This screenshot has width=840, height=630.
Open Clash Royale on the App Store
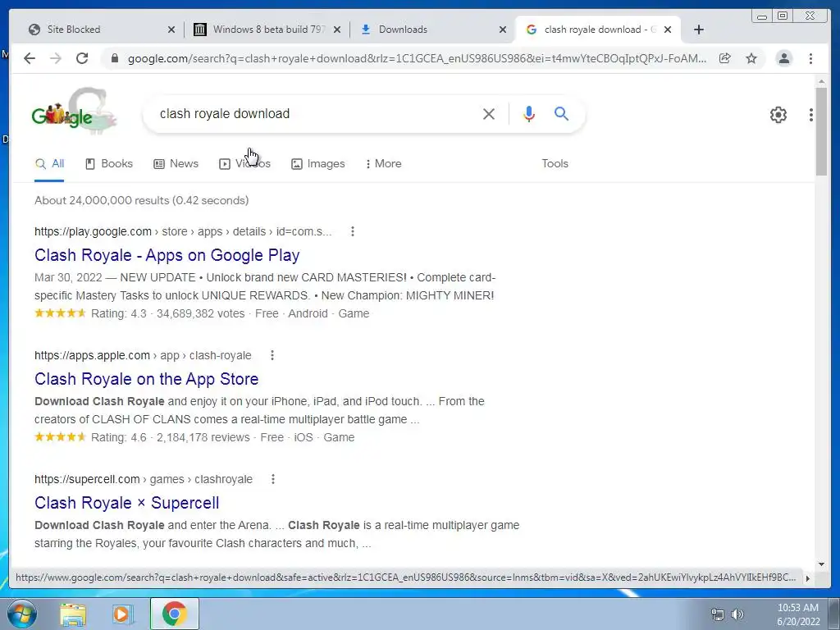(146, 379)
